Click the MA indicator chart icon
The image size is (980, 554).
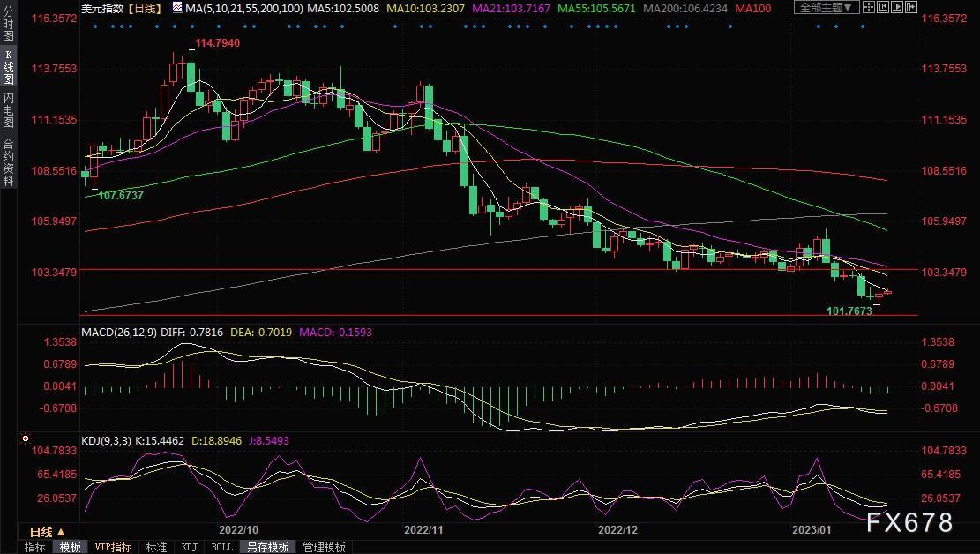coord(176,8)
